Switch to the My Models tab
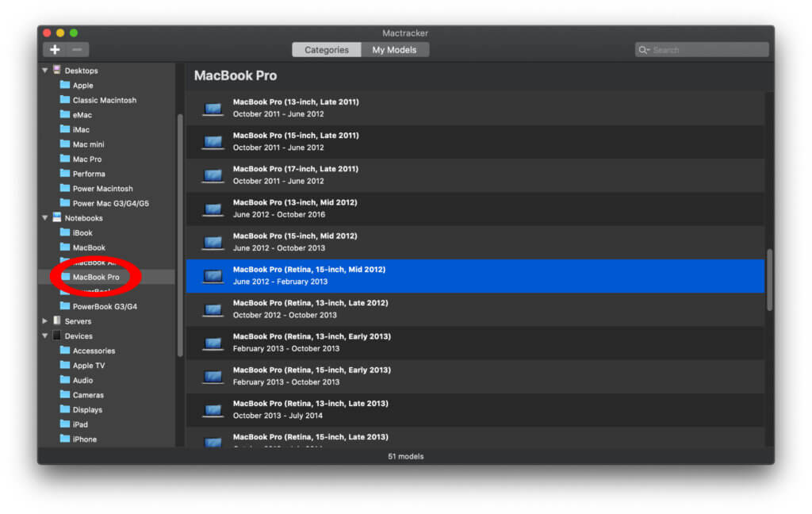 [394, 49]
